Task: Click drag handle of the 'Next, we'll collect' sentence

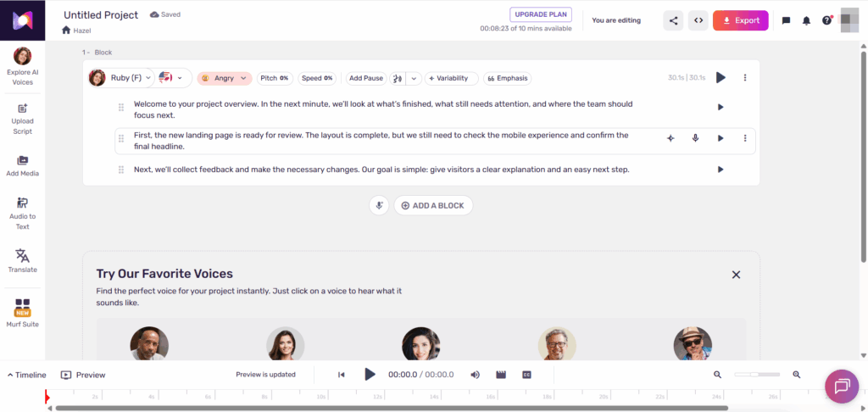Action: point(120,170)
